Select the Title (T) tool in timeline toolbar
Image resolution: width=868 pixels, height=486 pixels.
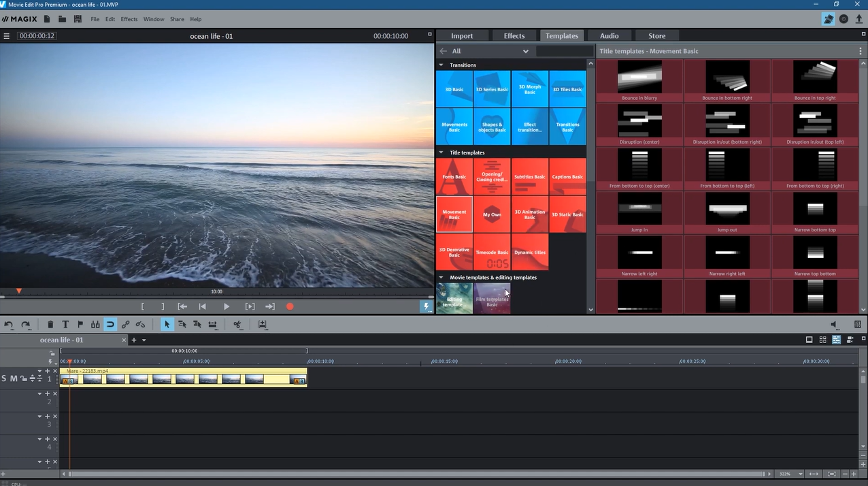(65, 325)
